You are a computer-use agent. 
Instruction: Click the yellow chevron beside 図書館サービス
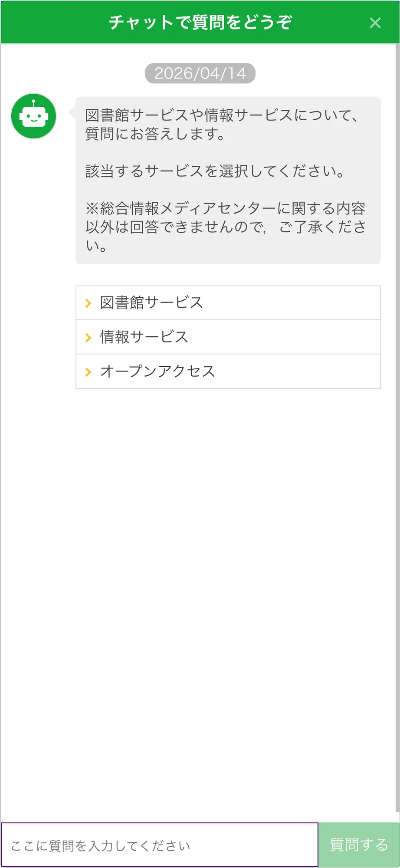[x=89, y=302]
